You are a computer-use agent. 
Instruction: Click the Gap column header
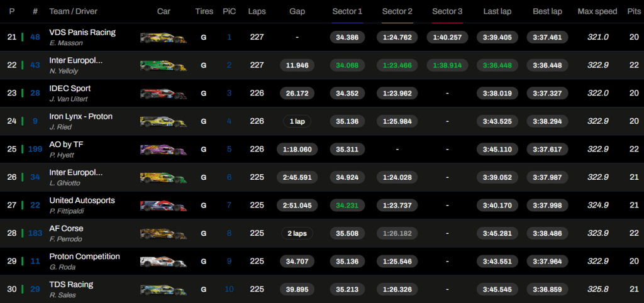(x=297, y=11)
